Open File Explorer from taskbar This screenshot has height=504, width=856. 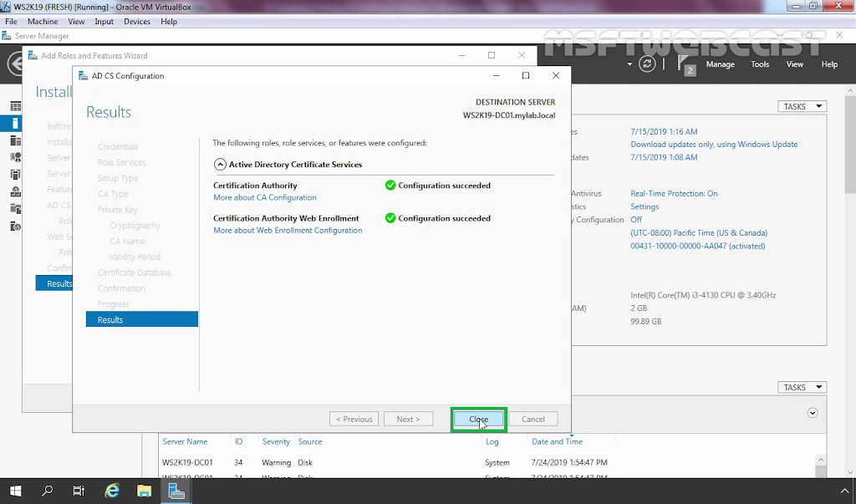pyautogui.click(x=144, y=491)
